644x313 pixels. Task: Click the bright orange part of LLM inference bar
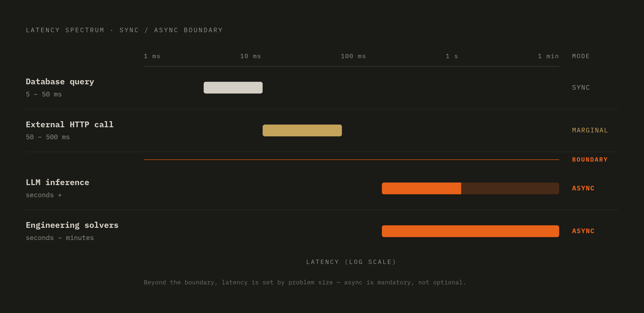click(421, 188)
